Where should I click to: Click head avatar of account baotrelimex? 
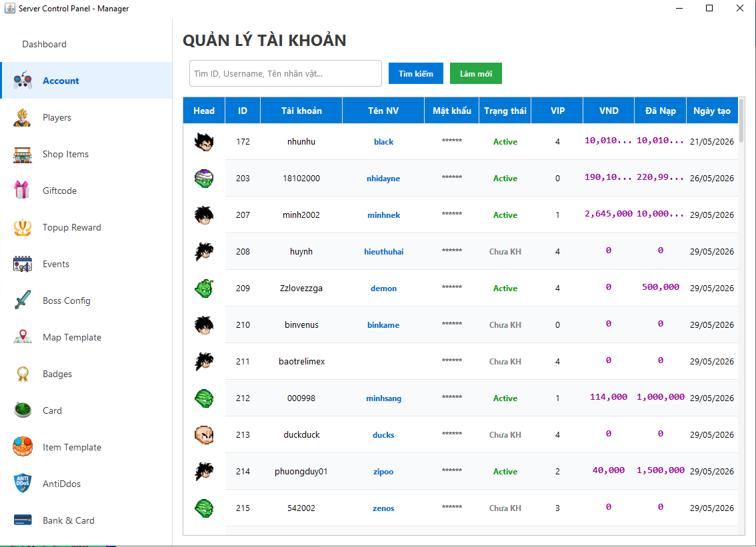(x=204, y=362)
